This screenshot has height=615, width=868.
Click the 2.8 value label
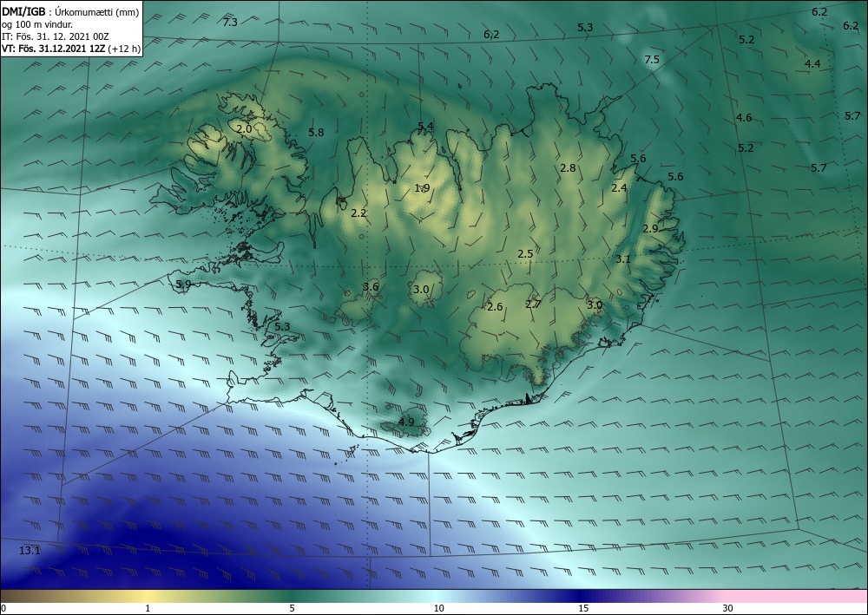(x=568, y=168)
